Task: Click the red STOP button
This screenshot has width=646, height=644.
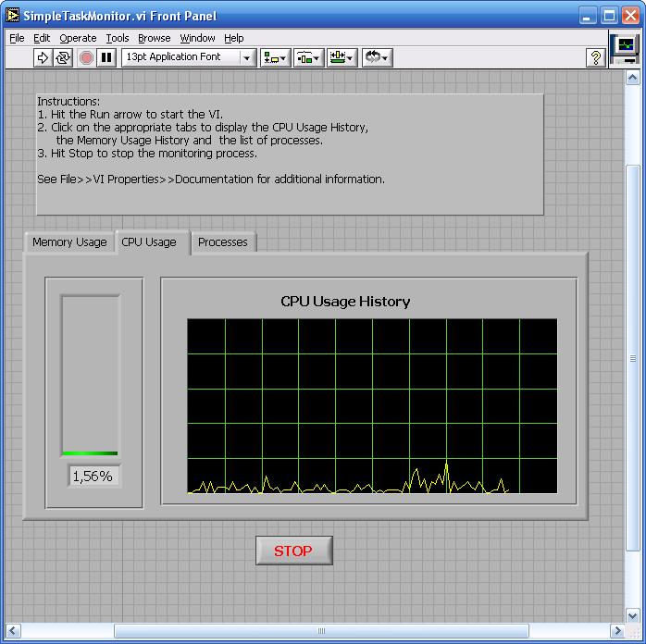Action: 293,551
